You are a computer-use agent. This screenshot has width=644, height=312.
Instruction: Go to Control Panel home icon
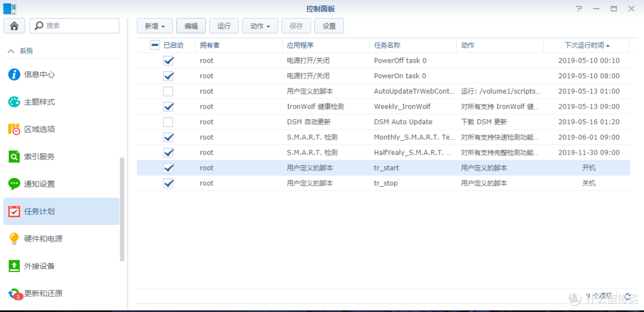coord(14,26)
